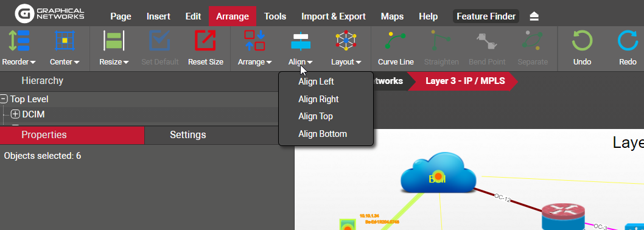Collapse the Top Level tree node
The height and width of the screenshot is (230, 644).
(4, 99)
